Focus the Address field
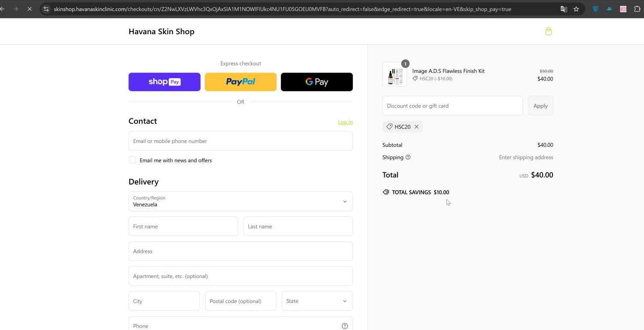This screenshot has width=644, height=330. [240, 251]
